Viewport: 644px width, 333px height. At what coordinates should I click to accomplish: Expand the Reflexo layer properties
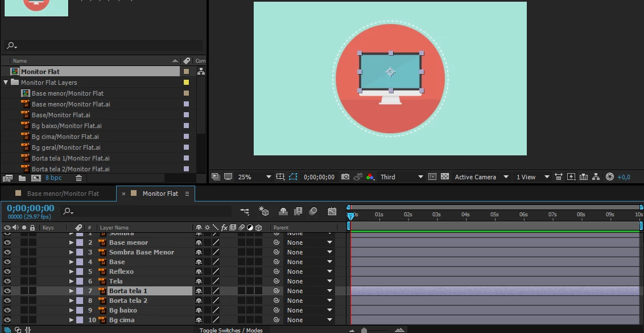tap(71, 272)
